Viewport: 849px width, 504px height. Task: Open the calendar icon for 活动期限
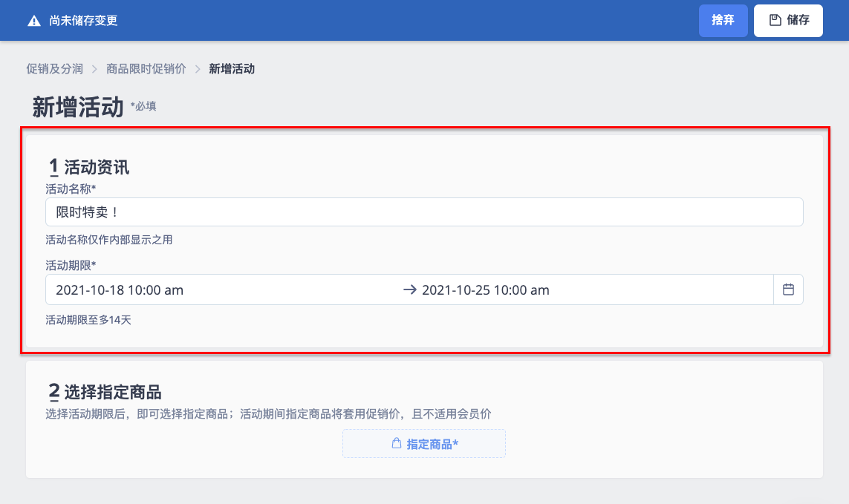(788, 289)
